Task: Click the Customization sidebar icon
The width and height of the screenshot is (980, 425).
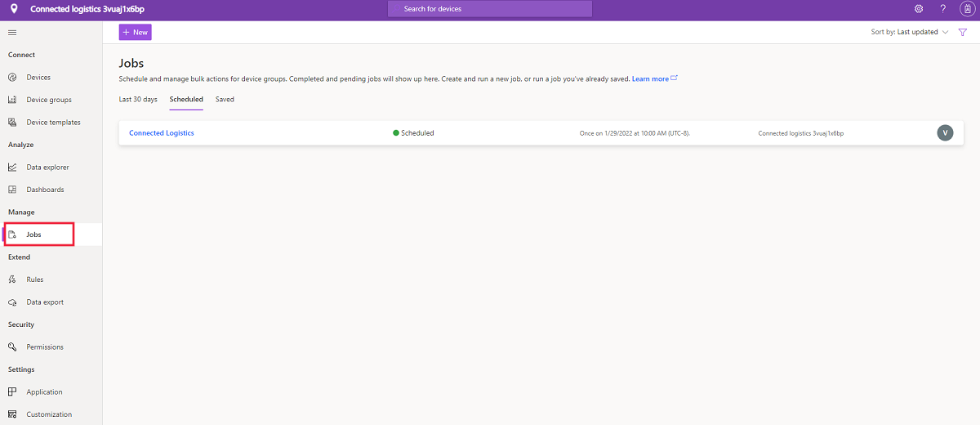Action: click(x=12, y=414)
